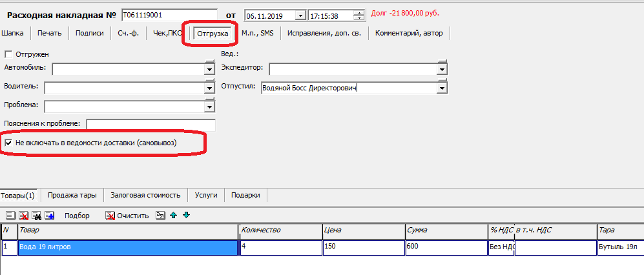Viewport: 644px width, 275px height.
Task: Open the Продажа тары tab
Action: pos(72,194)
